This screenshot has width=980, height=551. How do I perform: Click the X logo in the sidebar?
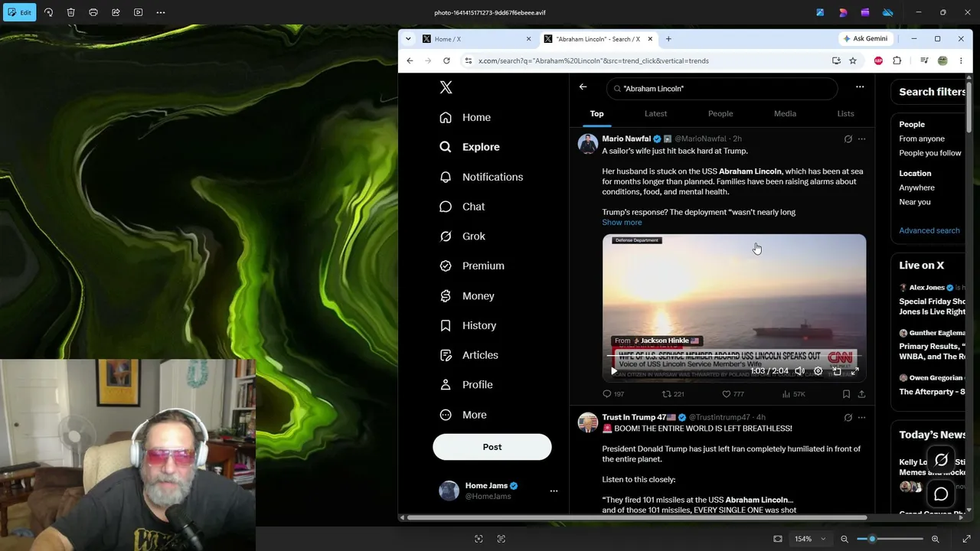pos(446,87)
